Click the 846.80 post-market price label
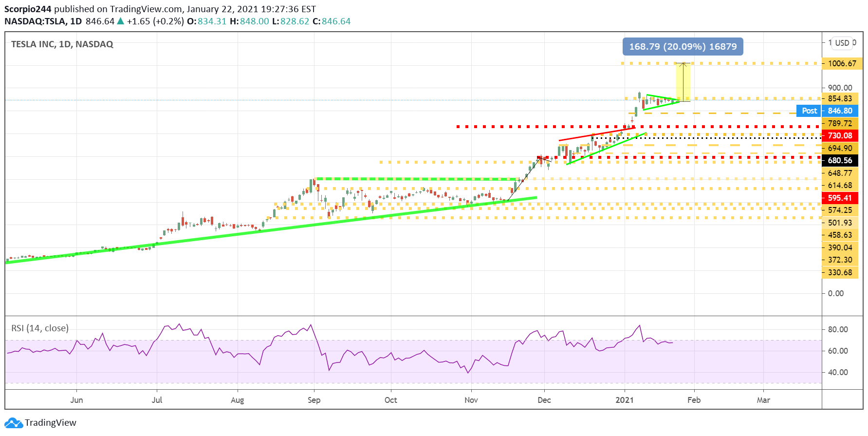 click(x=840, y=111)
